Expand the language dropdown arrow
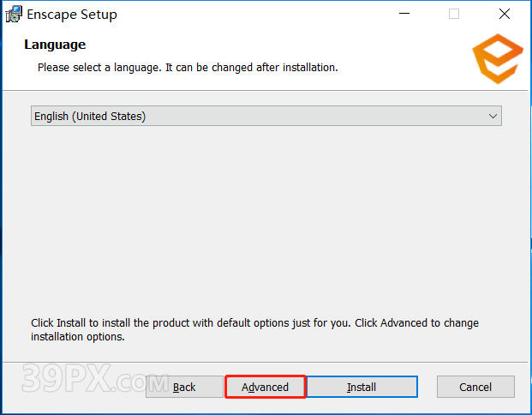 point(493,116)
